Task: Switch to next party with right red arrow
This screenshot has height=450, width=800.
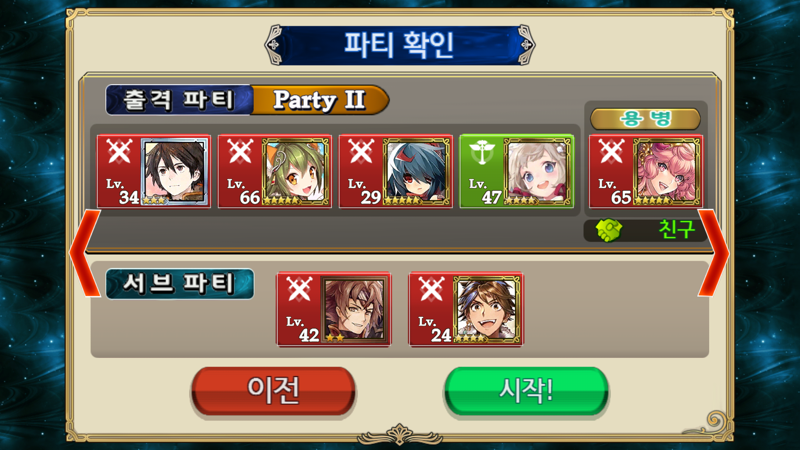Action: click(714, 253)
